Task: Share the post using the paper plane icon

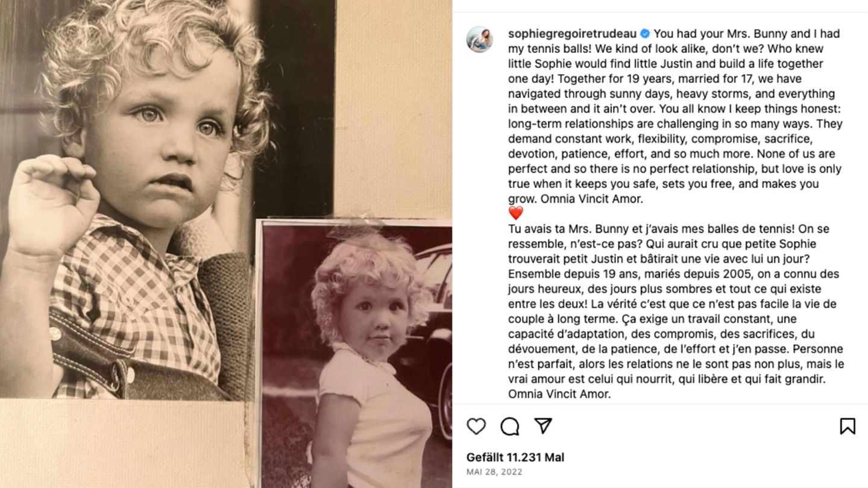Action: point(543,427)
